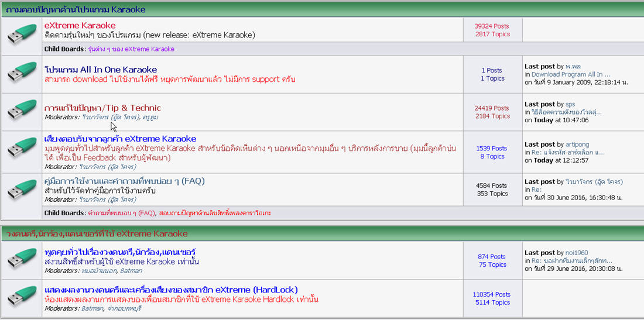Click USB icon beside Tip & Technic board
Image resolution: width=644 pixels, height=320 pixels.
(22, 110)
